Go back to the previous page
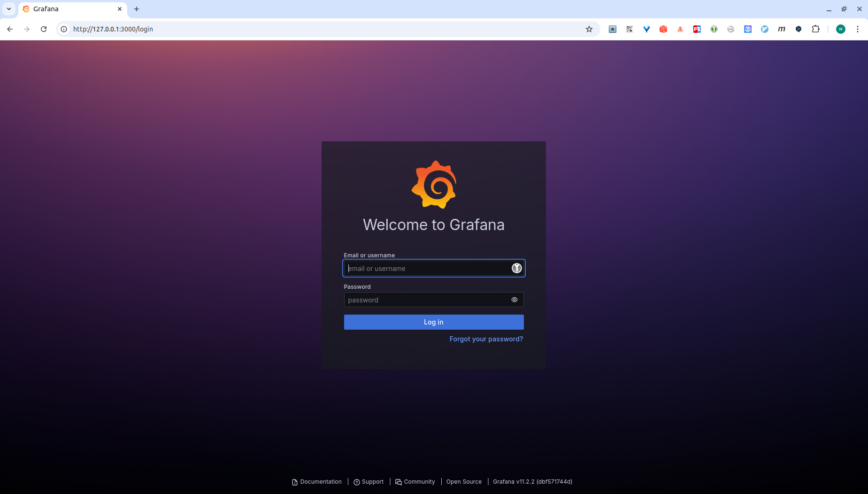This screenshot has width=868, height=494. tap(10, 29)
